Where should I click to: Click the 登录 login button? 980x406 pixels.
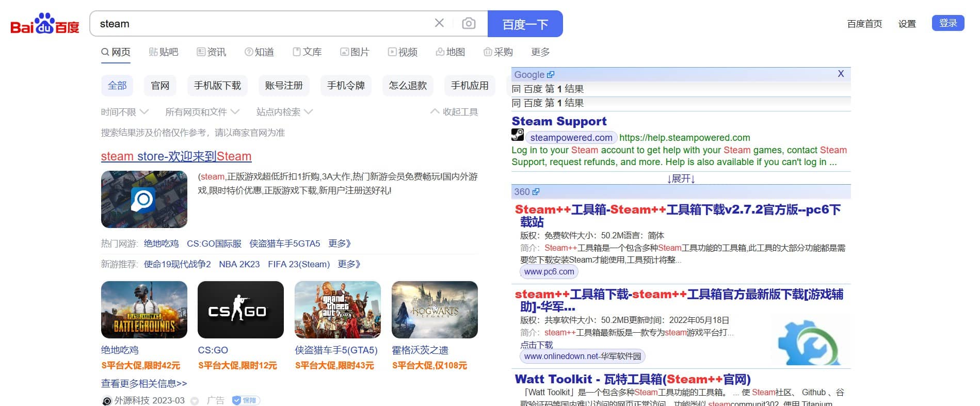coord(947,23)
